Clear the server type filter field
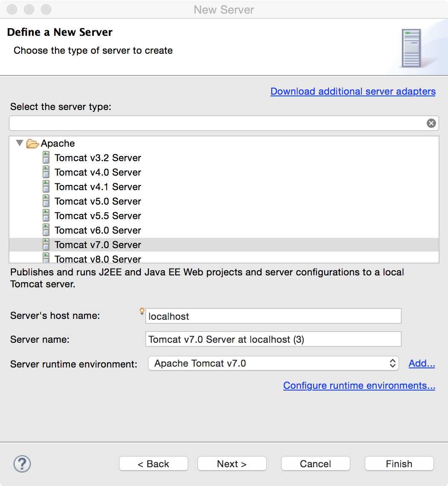 click(431, 123)
